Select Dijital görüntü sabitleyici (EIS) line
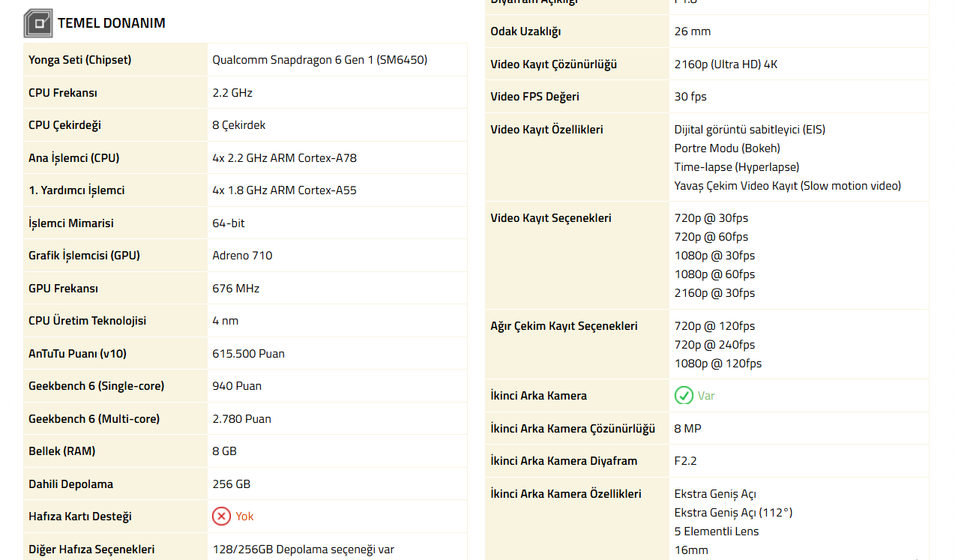 point(750,130)
